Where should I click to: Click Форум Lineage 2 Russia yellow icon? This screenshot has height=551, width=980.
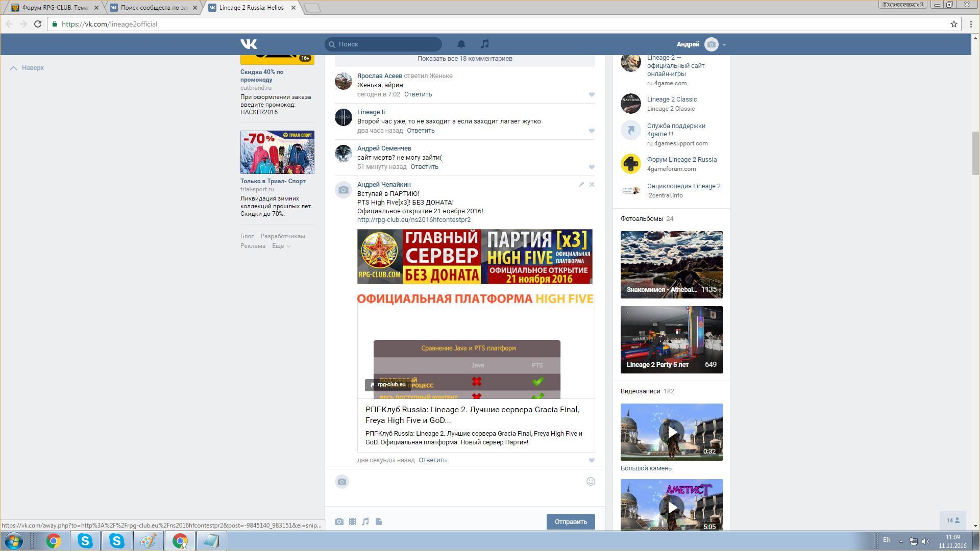[x=631, y=164]
